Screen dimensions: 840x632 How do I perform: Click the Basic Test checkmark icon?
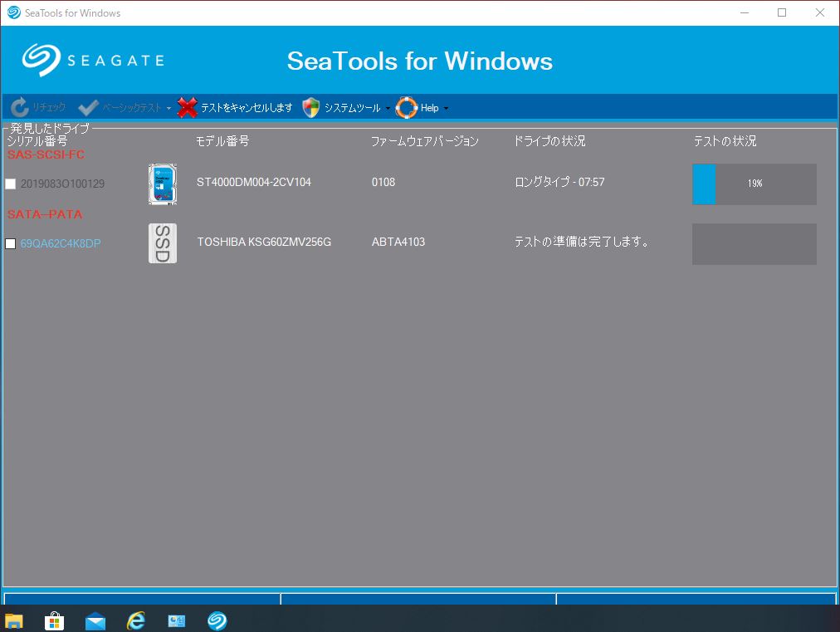coord(88,108)
